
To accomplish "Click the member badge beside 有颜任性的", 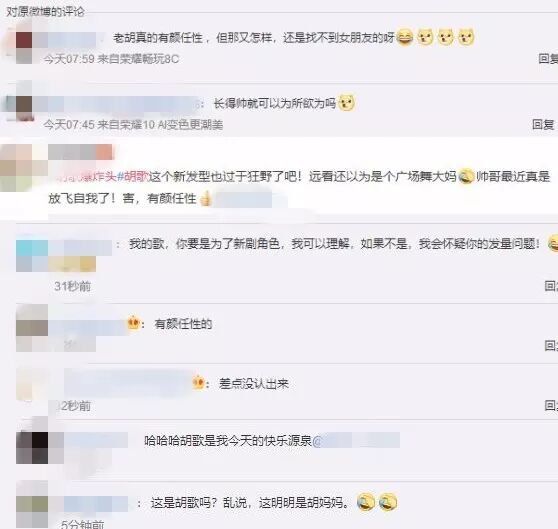I will (x=133, y=323).
